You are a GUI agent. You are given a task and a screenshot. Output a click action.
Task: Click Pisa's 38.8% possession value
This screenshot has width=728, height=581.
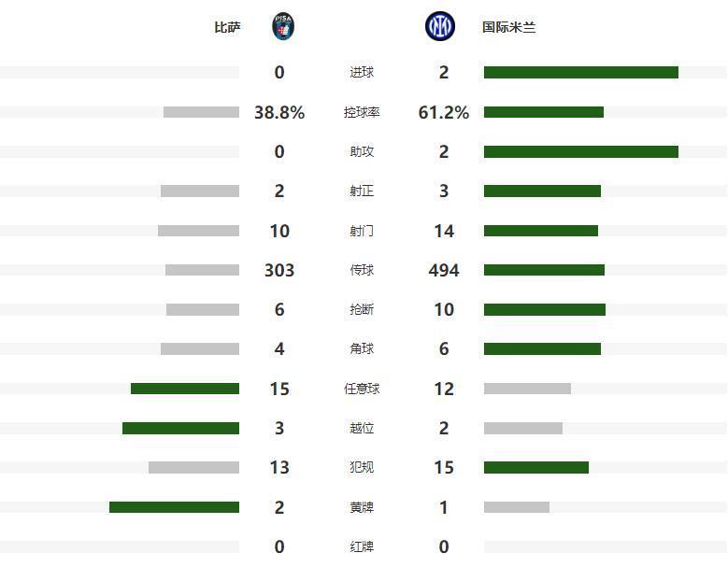click(279, 112)
